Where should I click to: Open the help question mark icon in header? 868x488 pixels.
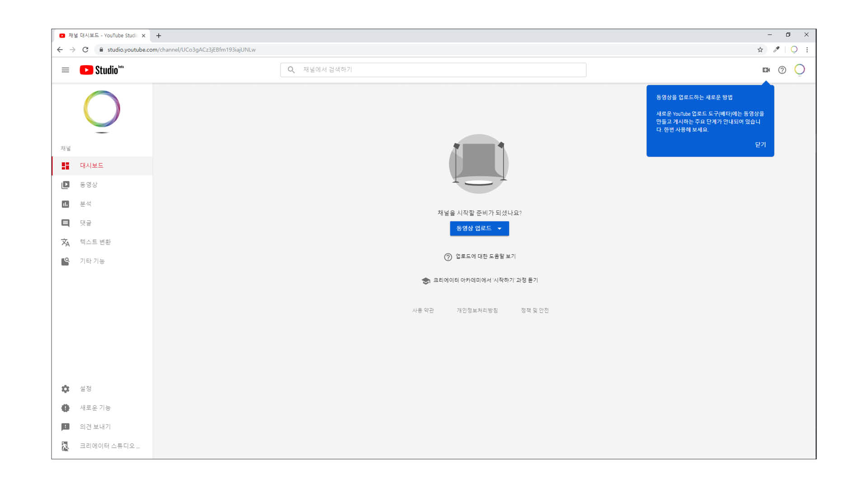(782, 70)
